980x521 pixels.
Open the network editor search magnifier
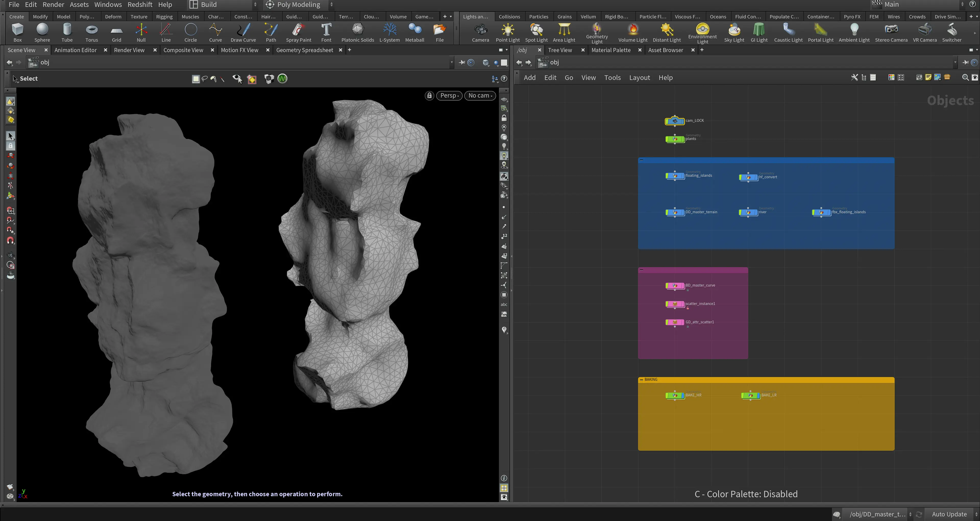pyautogui.click(x=965, y=78)
